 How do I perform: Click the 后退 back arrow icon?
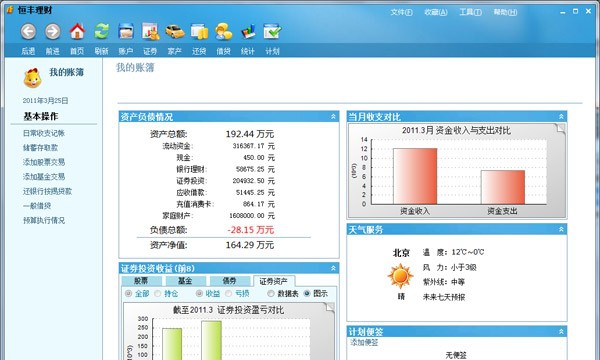coord(28,31)
